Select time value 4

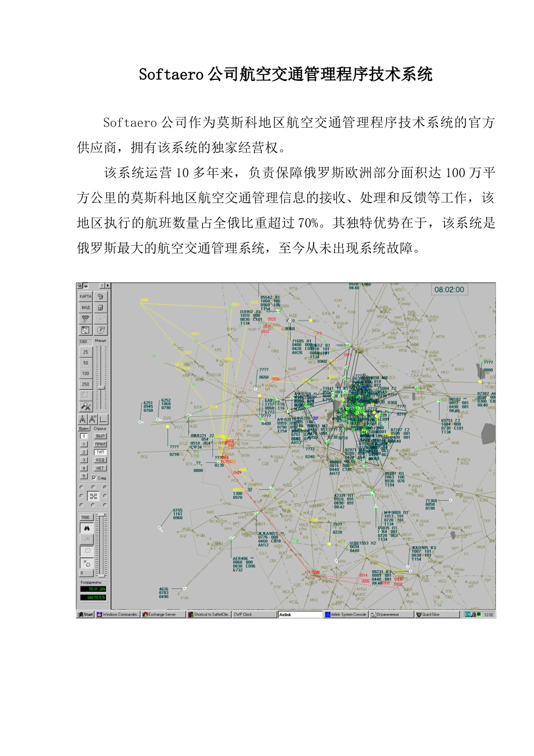(x=84, y=468)
